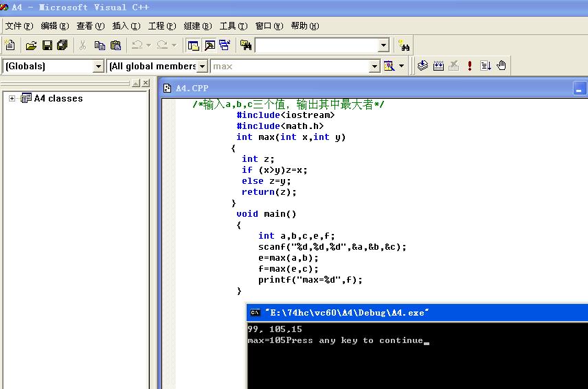Viewport: 588px width, 389px height.
Task: Click the int max(int x,int y) line
Action: point(291,137)
